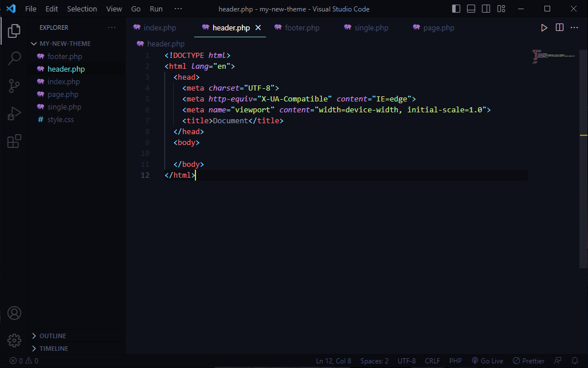Open the View menu
Screen dimensions: 588x368
coord(114,9)
